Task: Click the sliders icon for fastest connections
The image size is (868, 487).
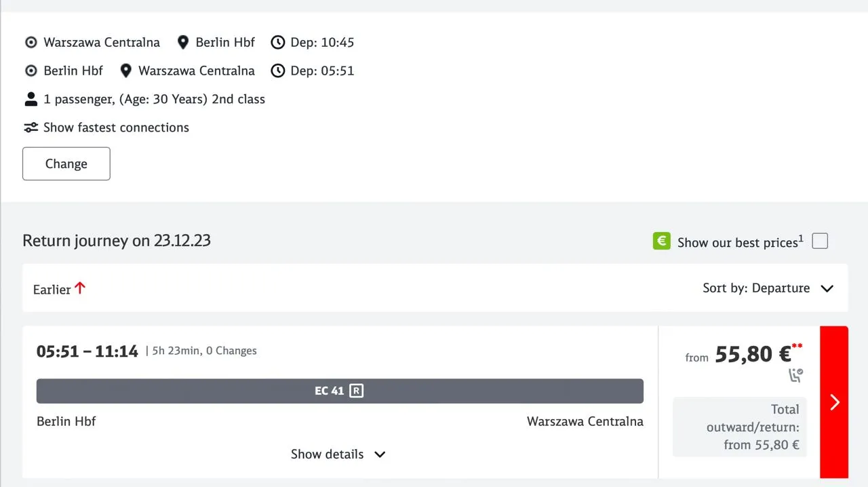Action: click(x=31, y=128)
